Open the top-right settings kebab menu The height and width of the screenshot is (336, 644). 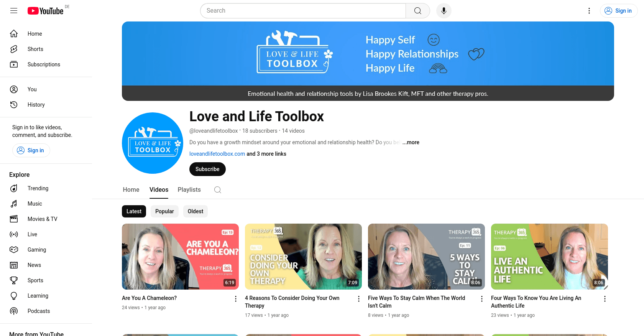(x=589, y=11)
